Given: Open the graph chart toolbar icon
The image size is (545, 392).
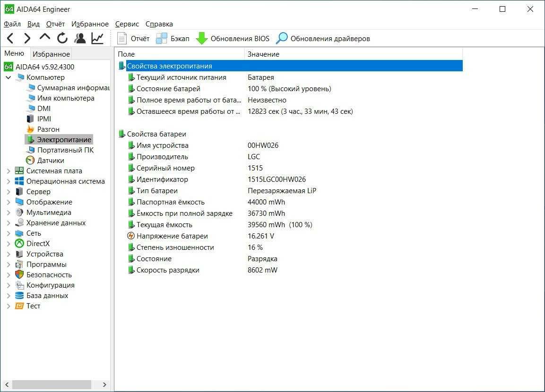Looking at the screenshot, I should [x=98, y=38].
